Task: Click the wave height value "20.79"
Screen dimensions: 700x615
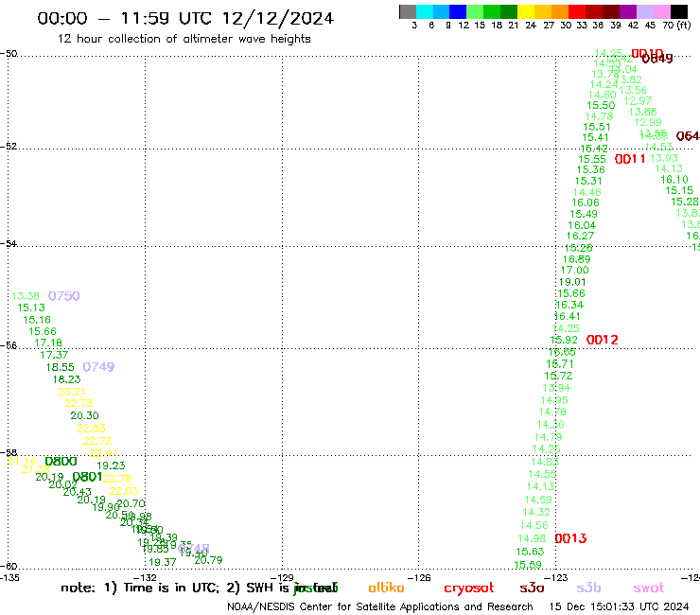Action: 208,560
